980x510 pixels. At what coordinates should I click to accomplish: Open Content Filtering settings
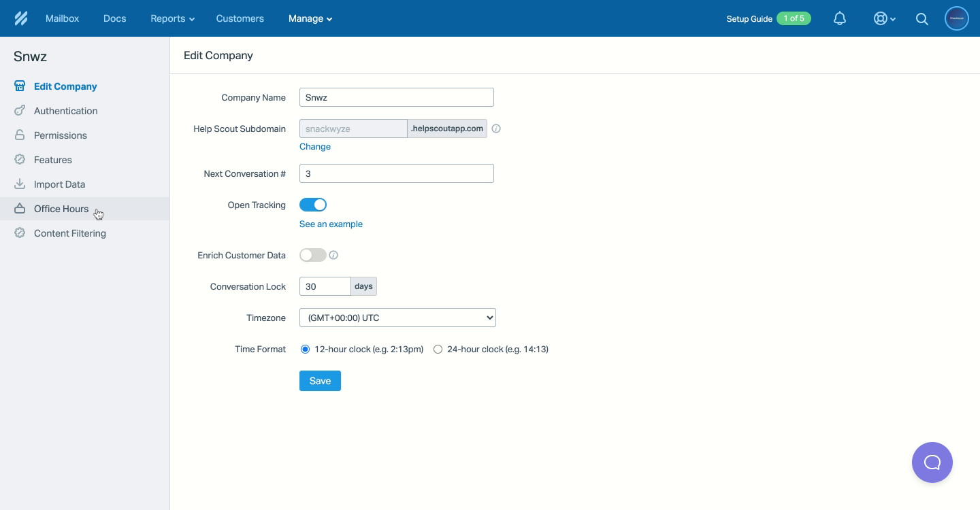point(70,233)
